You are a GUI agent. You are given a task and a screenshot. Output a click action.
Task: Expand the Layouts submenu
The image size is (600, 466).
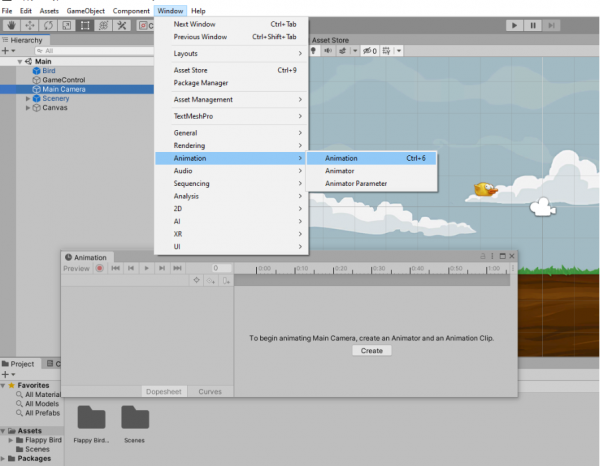(x=231, y=54)
